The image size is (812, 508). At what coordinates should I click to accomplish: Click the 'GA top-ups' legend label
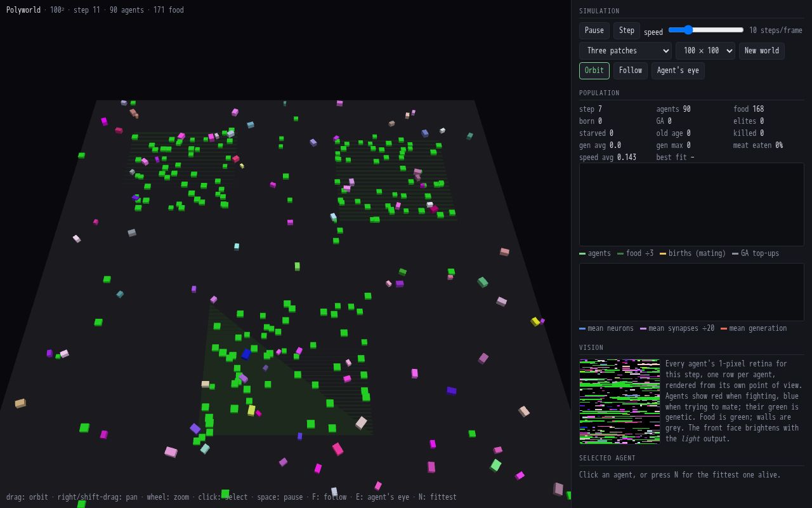760,253
